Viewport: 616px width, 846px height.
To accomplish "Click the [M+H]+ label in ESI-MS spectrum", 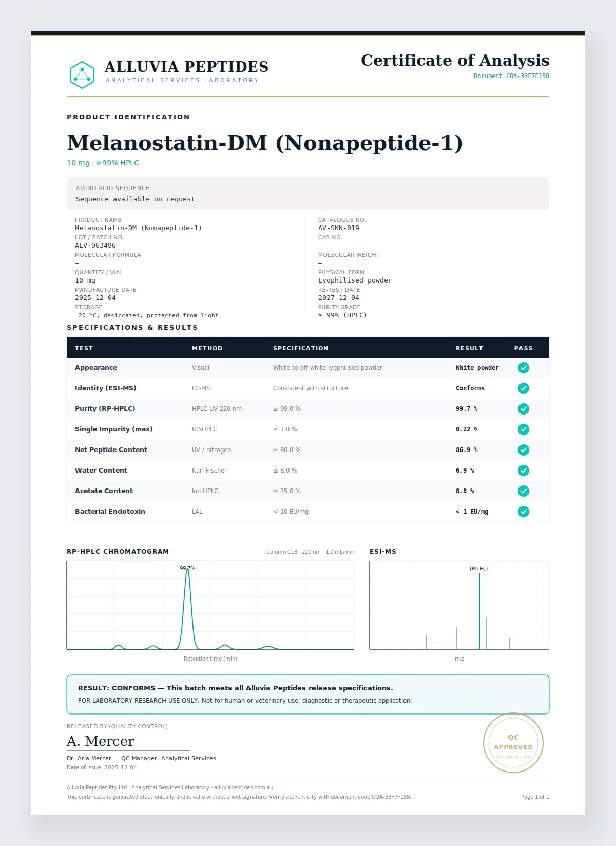I will 479,569.
